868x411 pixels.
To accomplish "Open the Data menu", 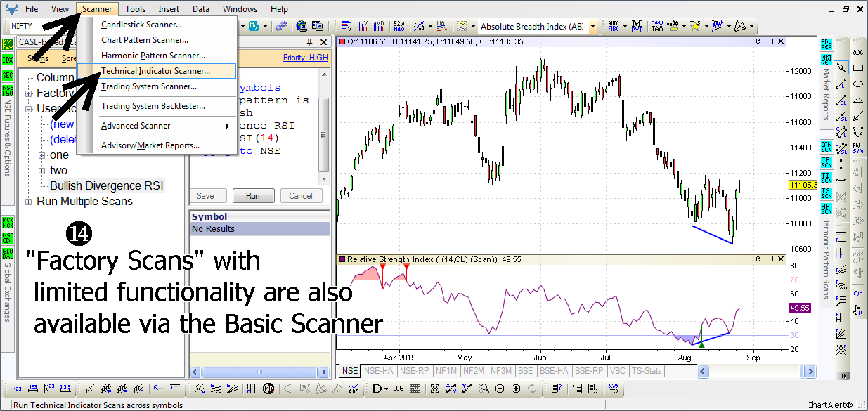I will coord(201,9).
